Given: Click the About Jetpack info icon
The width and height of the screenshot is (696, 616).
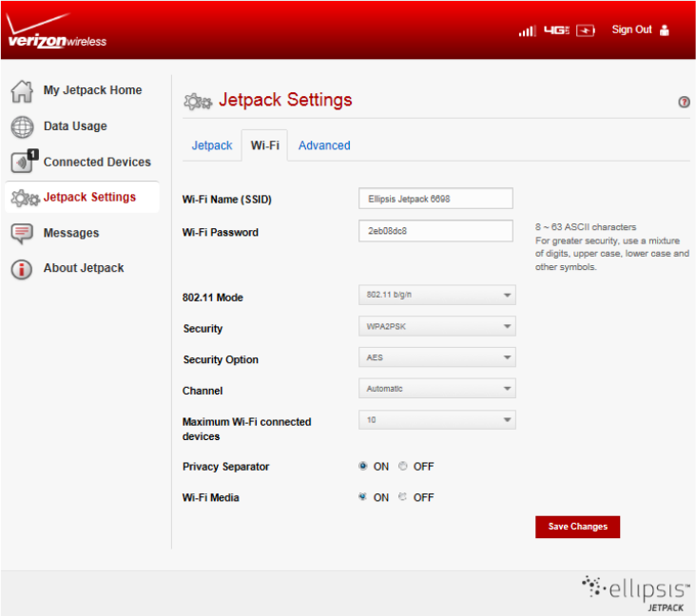Looking at the screenshot, I should (22, 269).
